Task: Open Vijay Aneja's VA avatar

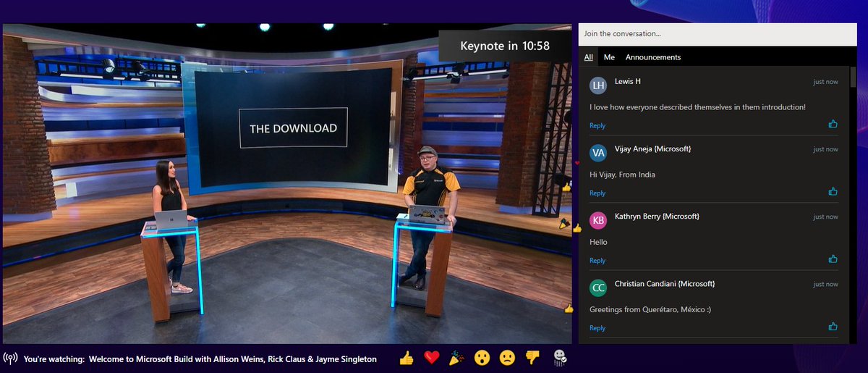Action: [x=598, y=153]
